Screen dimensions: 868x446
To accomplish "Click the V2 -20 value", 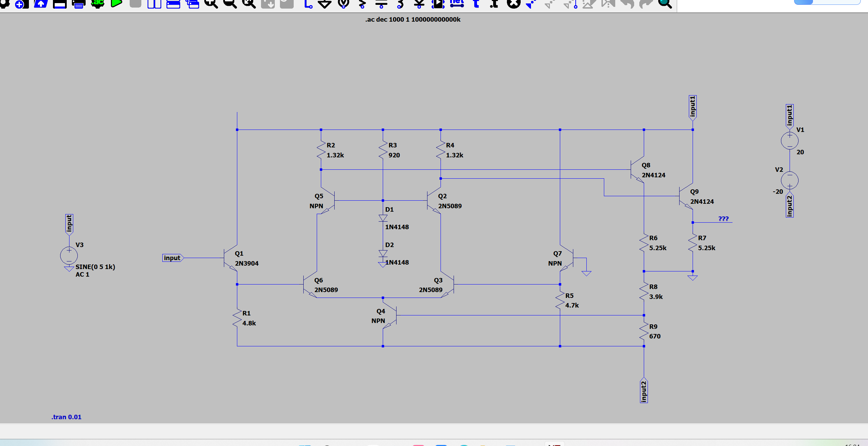I will coord(778,192).
